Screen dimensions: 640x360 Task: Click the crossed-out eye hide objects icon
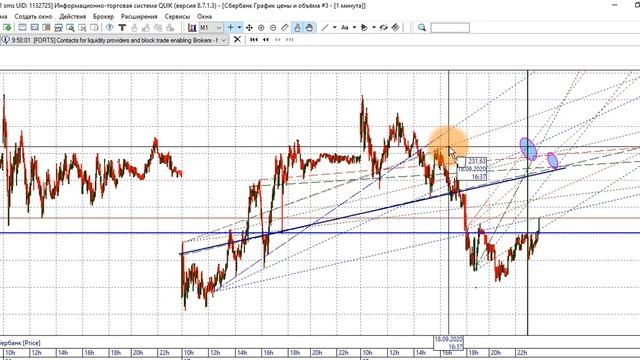(383, 27)
